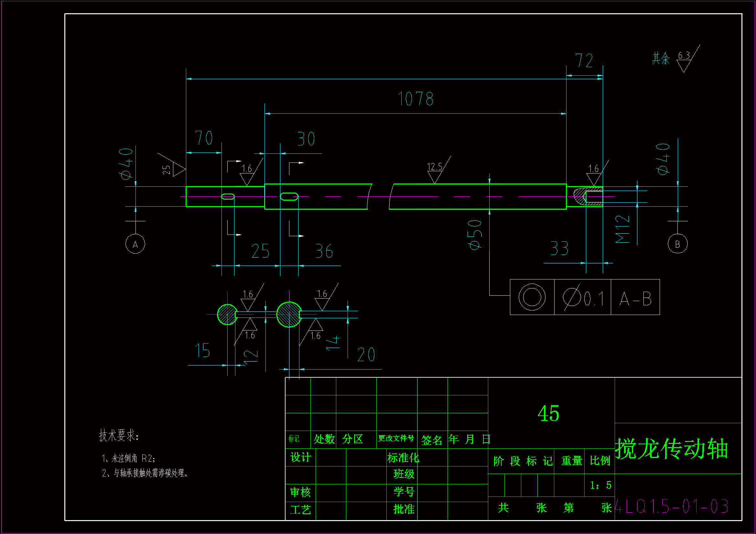Viewport: 756px width, 534px height.
Task: Select the 技术要求 notes heading
Action: [x=119, y=435]
